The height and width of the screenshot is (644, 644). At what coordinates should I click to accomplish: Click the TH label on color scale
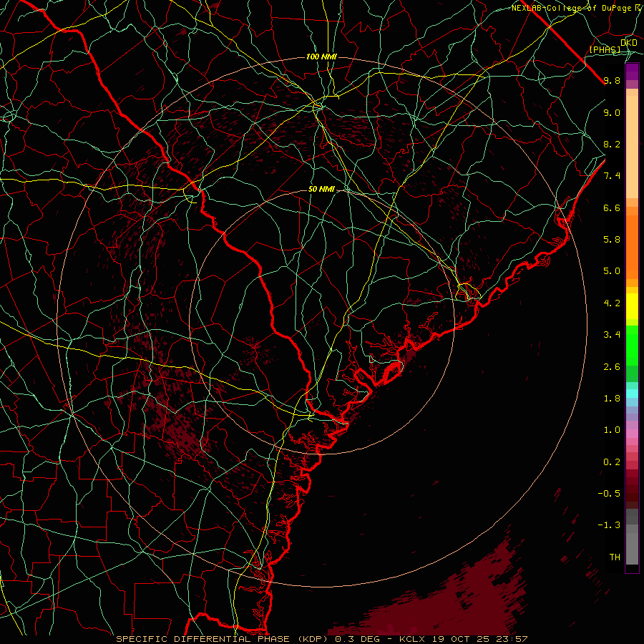615,557
